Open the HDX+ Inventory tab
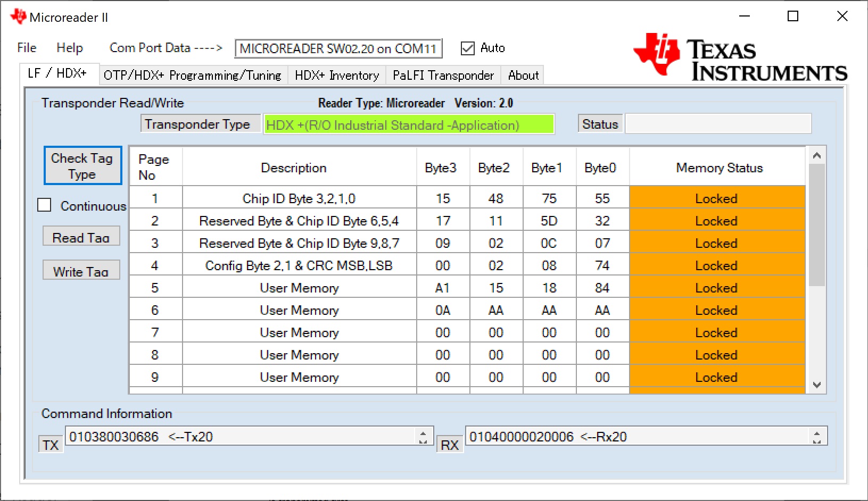 click(x=337, y=76)
